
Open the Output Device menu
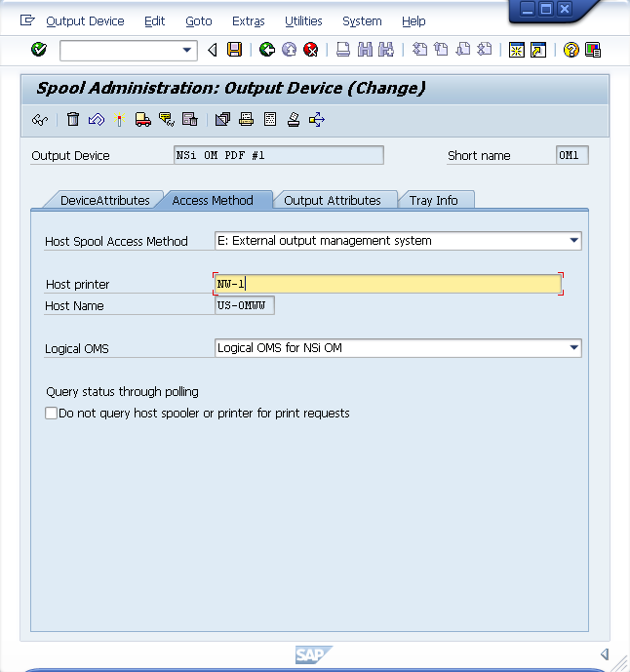[85, 21]
